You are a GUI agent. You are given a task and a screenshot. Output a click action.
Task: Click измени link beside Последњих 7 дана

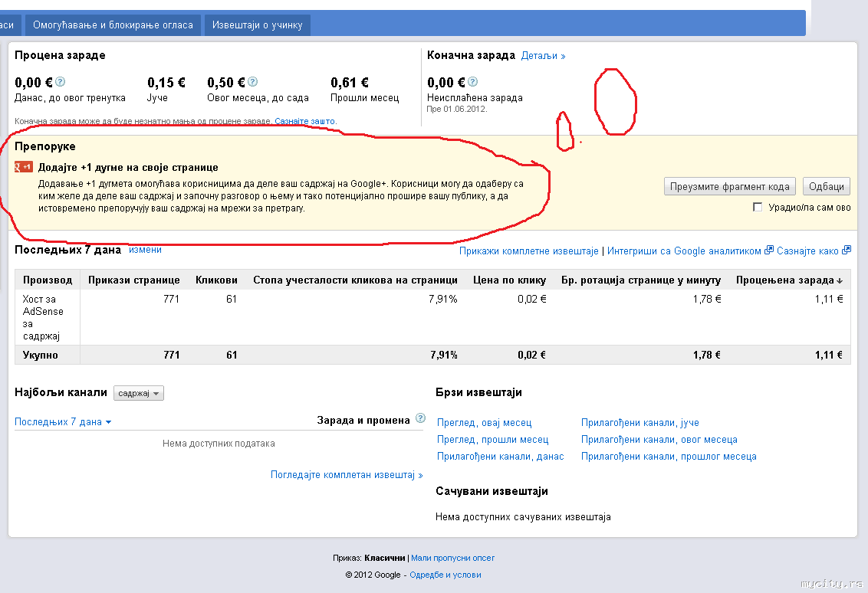[x=145, y=250]
